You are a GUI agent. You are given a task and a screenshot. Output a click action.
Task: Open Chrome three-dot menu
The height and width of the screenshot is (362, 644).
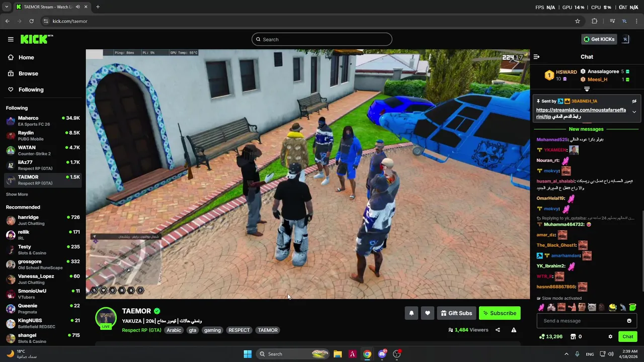[637, 21]
